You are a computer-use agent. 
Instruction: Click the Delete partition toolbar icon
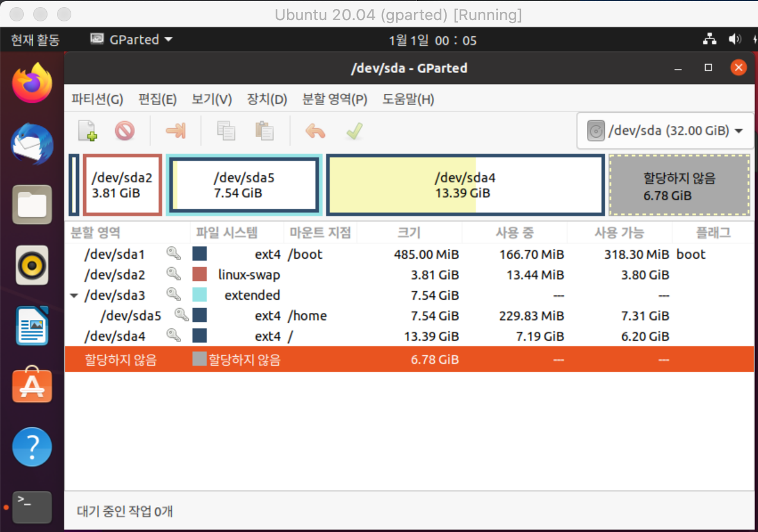coord(125,131)
